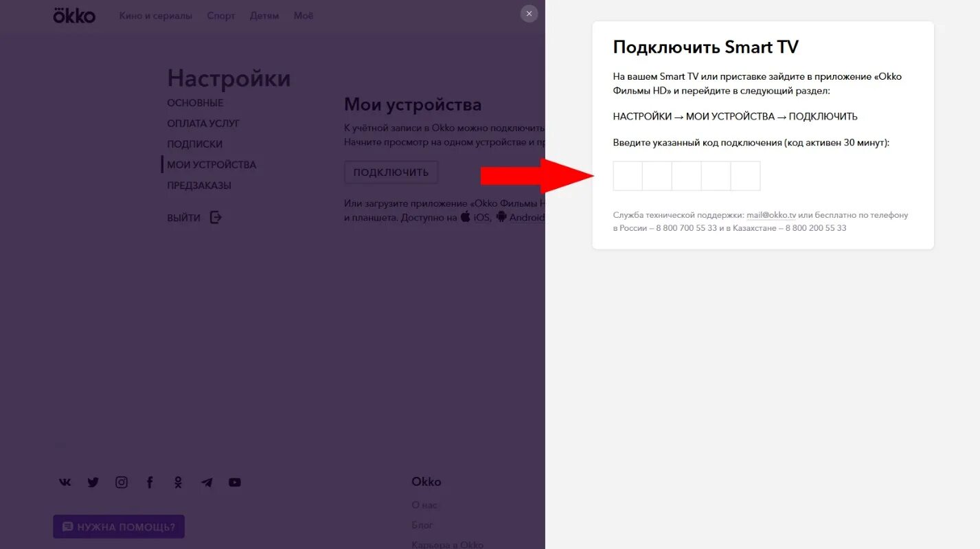Click the Android robot icon
This screenshot has width=980, height=549.
(501, 216)
